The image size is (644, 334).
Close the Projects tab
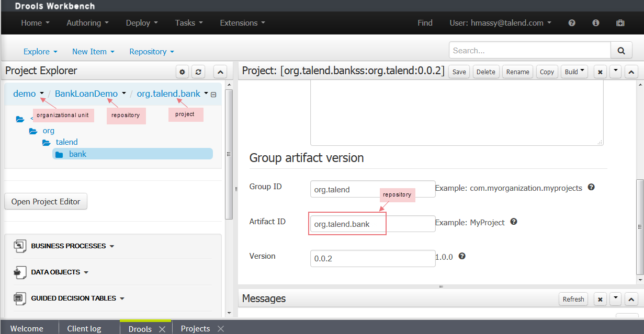(x=221, y=329)
